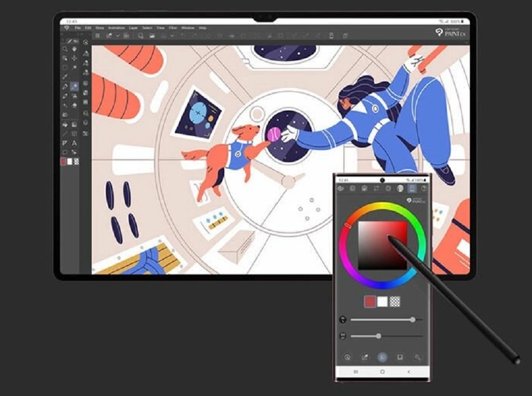This screenshot has width=532, height=396.
Task: Click the upper slider handle on phone
Action: 413,319
